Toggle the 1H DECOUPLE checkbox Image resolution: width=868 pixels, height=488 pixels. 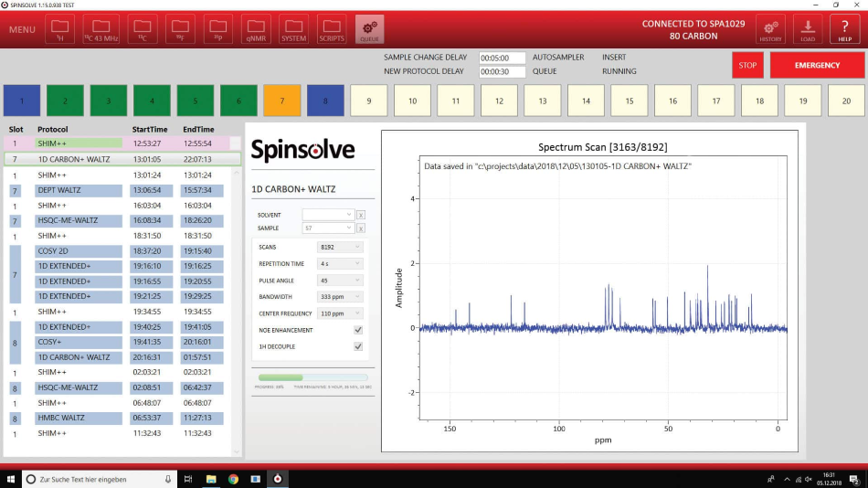tap(358, 346)
